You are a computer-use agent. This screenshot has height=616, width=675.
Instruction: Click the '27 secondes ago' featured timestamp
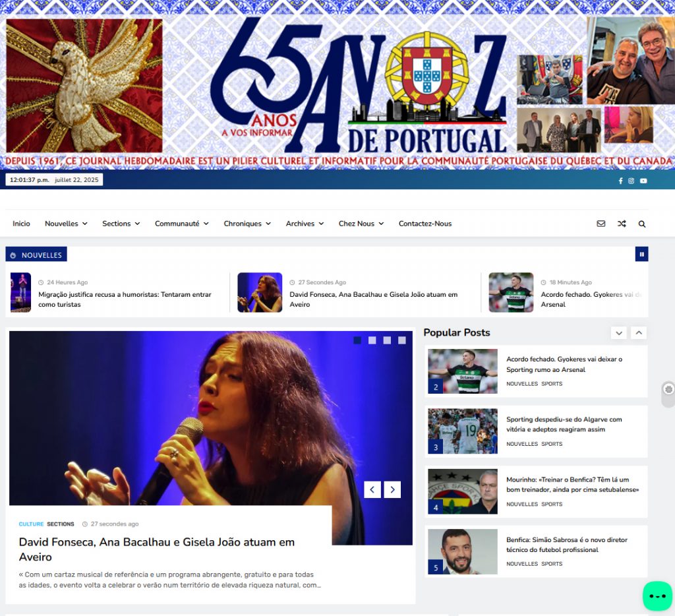pos(111,524)
